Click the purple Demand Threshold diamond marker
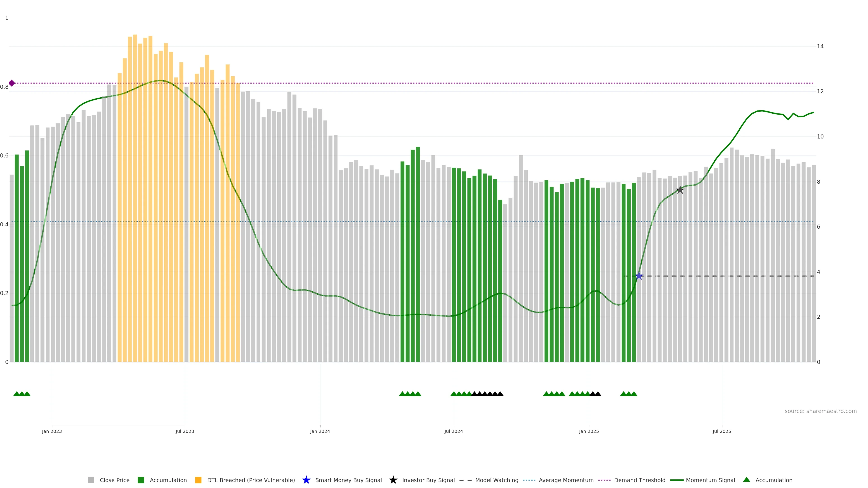Viewport: 868px width, 488px height. (12, 83)
